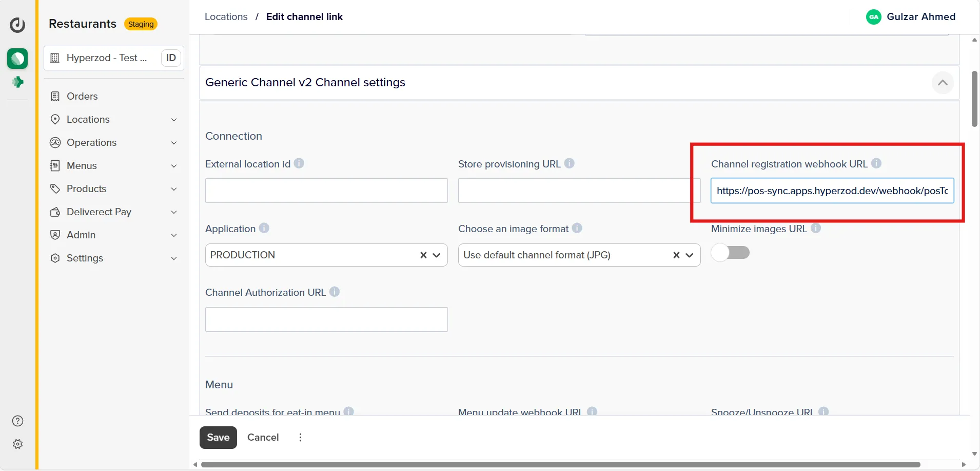
Task: Click the vertical scrollbar thumb
Action: point(974,99)
